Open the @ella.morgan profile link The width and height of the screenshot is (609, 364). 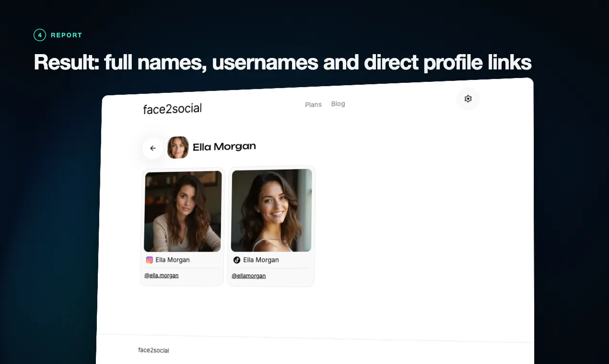point(162,275)
